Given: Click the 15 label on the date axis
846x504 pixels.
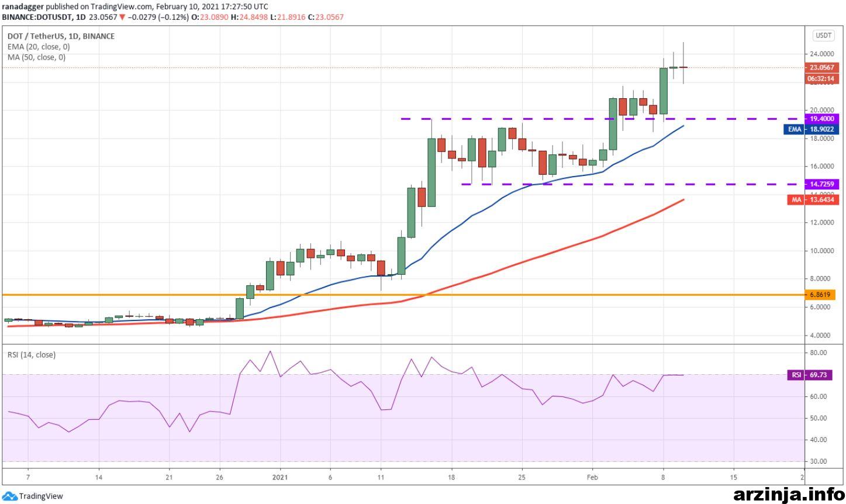Looking at the screenshot, I should pyautogui.click(x=733, y=477).
